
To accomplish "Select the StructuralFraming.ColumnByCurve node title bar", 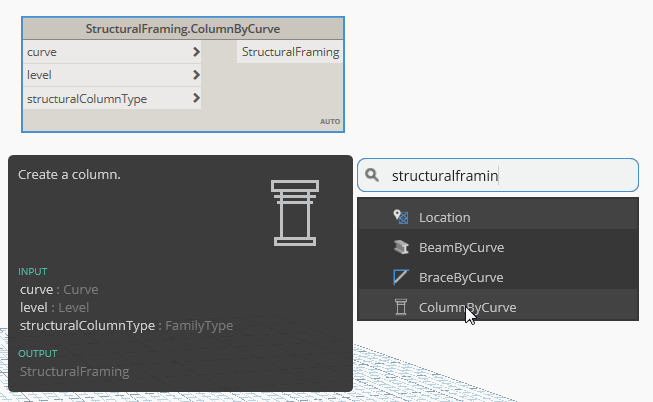I will (182, 28).
